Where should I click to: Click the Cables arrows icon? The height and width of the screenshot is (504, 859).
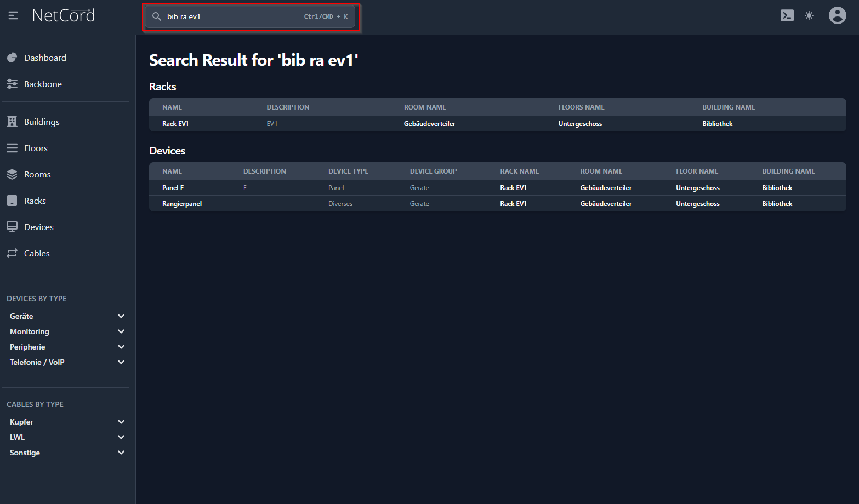[x=12, y=254]
